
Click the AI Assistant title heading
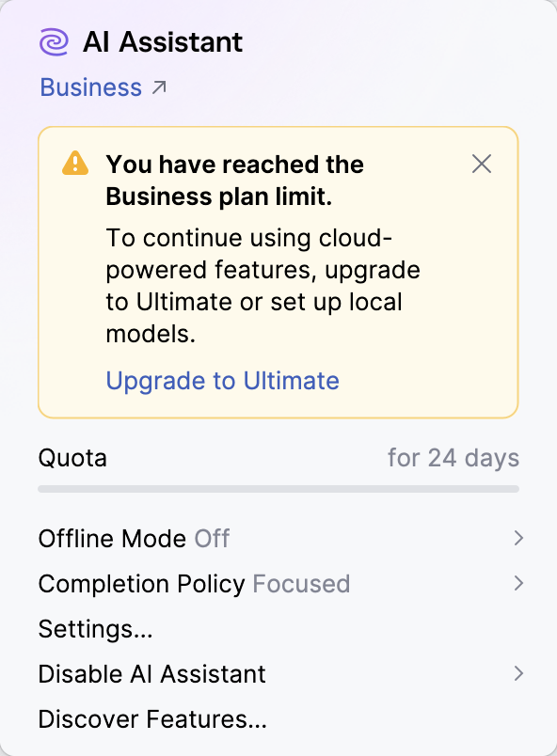tap(163, 41)
